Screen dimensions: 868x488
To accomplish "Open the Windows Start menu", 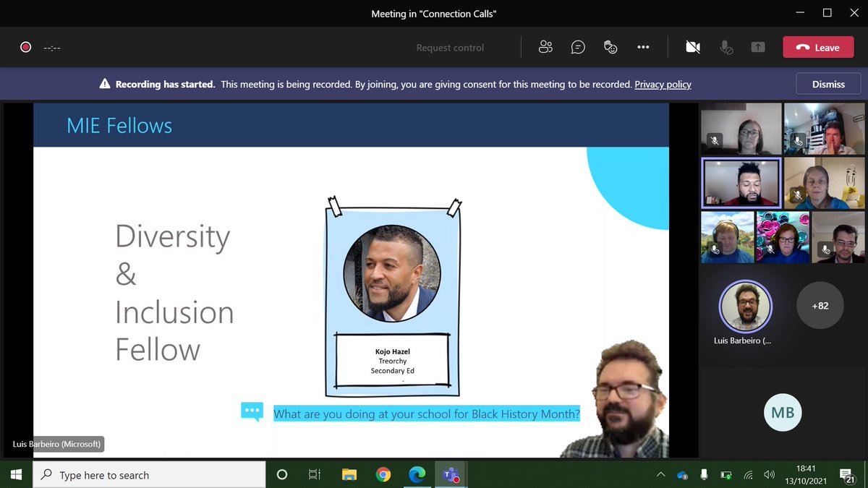I will [17, 474].
